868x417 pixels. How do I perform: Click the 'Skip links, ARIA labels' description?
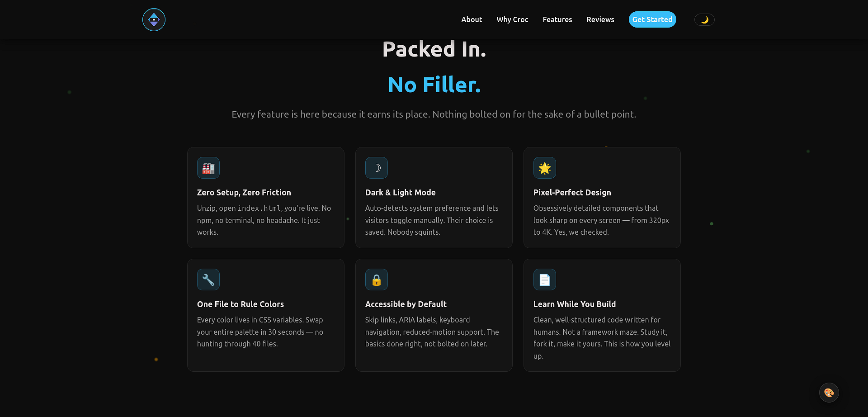[432, 332]
